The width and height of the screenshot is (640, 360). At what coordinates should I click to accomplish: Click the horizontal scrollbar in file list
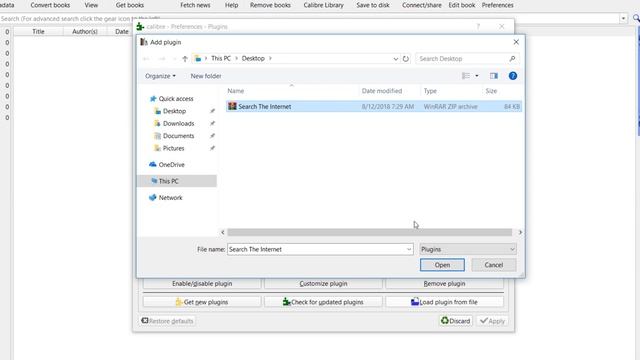(x=369, y=232)
